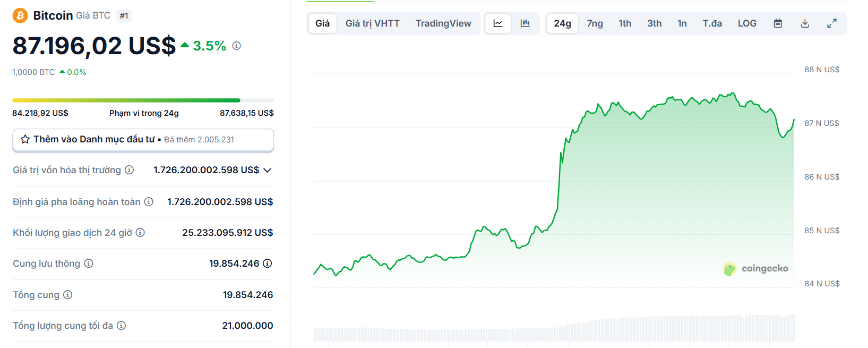Viewport: 868px width, 348px height.
Task: Click the 24h price range bar
Action: coord(143,100)
